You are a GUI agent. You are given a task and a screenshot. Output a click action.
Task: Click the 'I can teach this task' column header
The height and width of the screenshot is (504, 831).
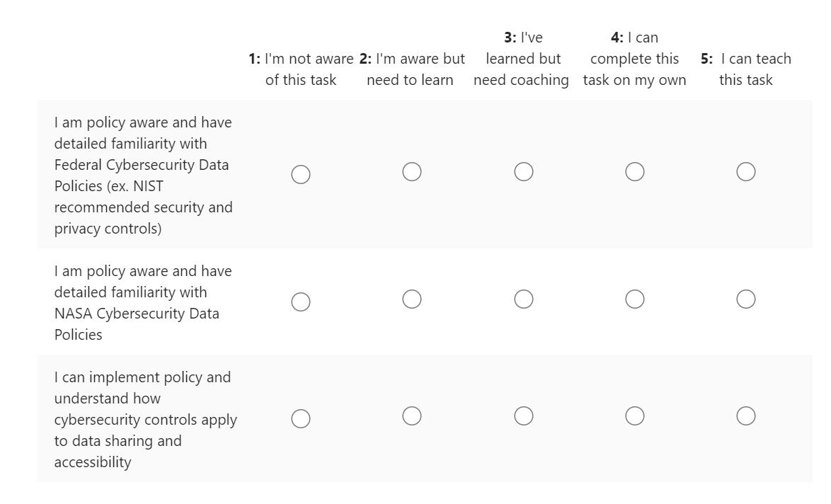tap(746, 69)
